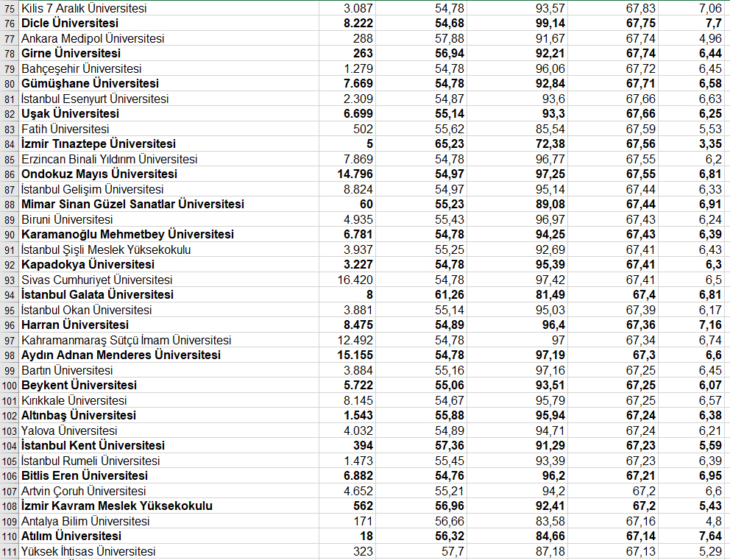The height and width of the screenshot is (560, 730).
Task: Click value 8.222 in Dicle row
Action: (347, 24)
